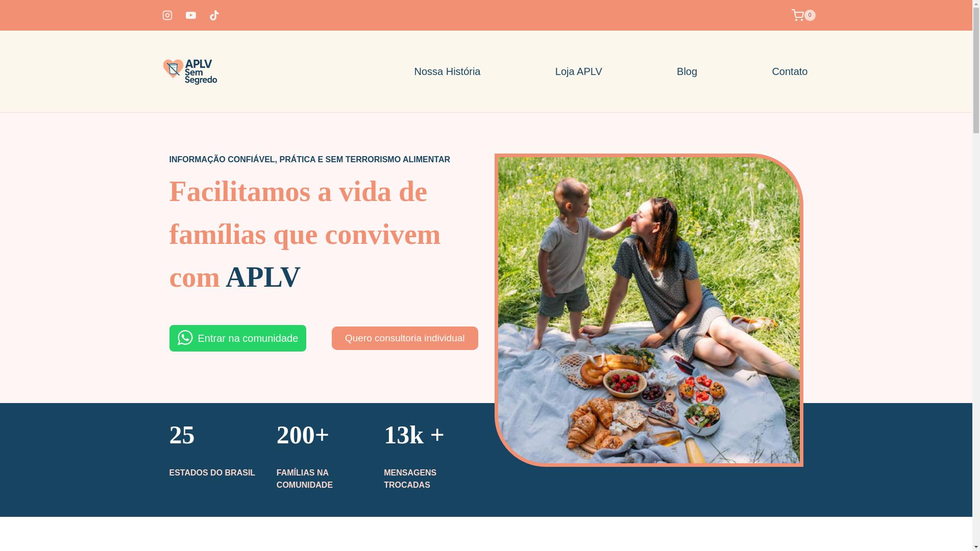Screen dimensions: 980x551
Task: Open the YouTube channel icon
Action: click(191, 15)
